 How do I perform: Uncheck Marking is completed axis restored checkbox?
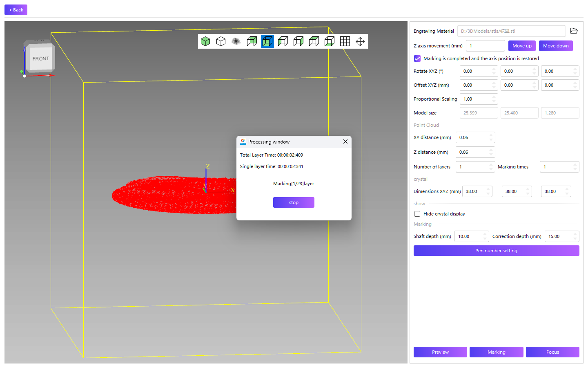coord(417,58)
